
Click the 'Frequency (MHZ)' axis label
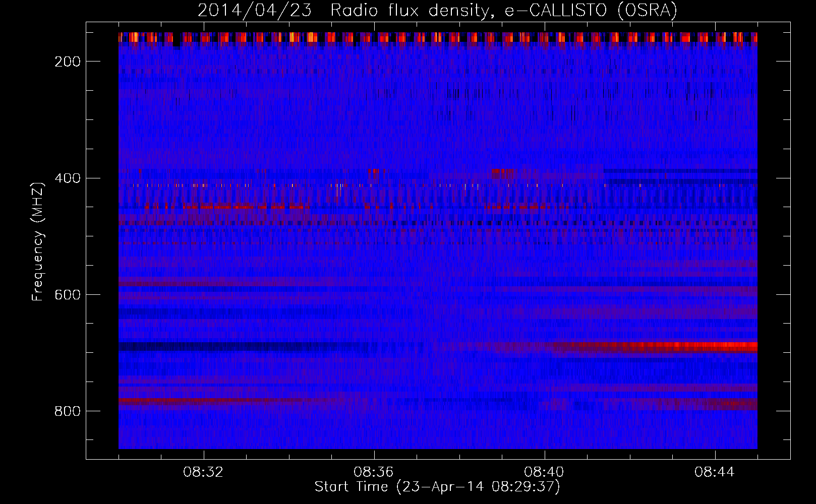[38, 241]
